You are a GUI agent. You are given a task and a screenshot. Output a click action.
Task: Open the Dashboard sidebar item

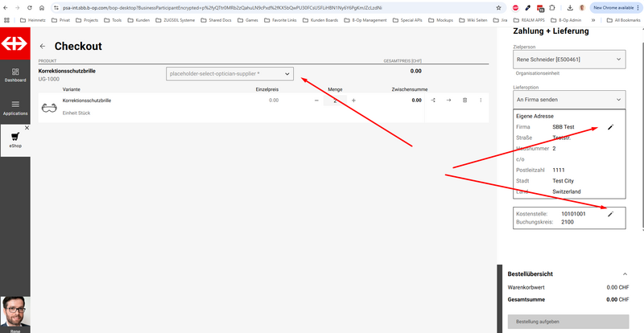(14, 75)
